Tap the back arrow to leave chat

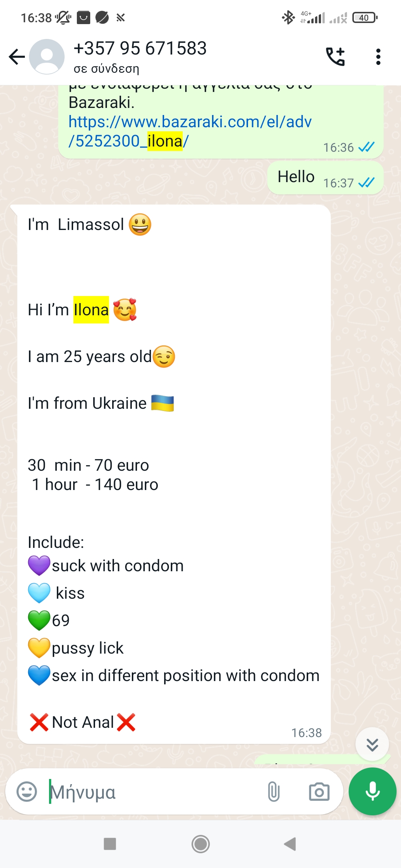[x=17, y=57]
